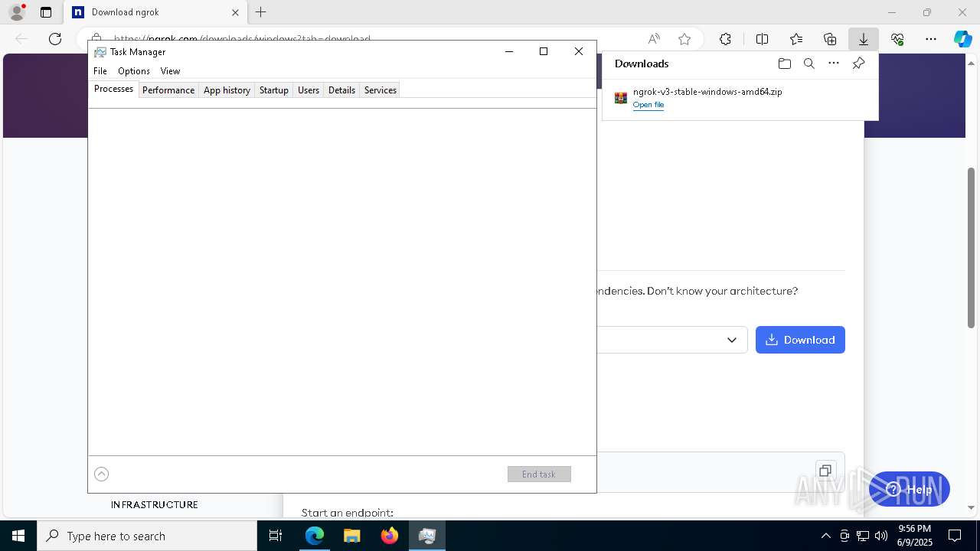Show hidden system tray icons
Viewport: 980px width, 551px height.
click(825, 536)
